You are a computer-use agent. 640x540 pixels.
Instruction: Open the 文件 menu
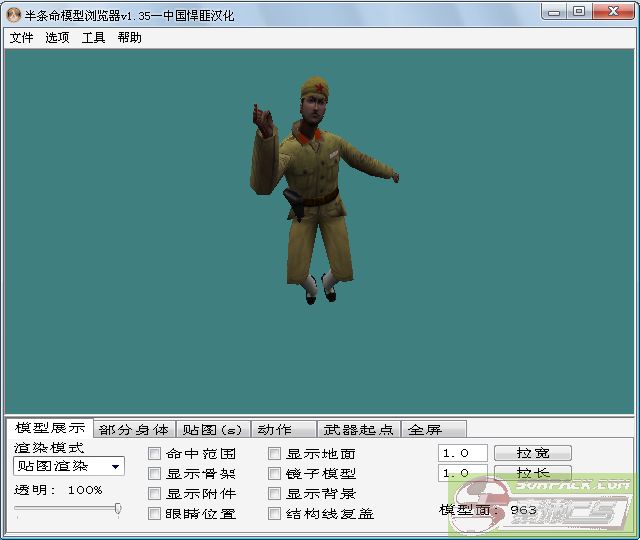coord(21,37)
